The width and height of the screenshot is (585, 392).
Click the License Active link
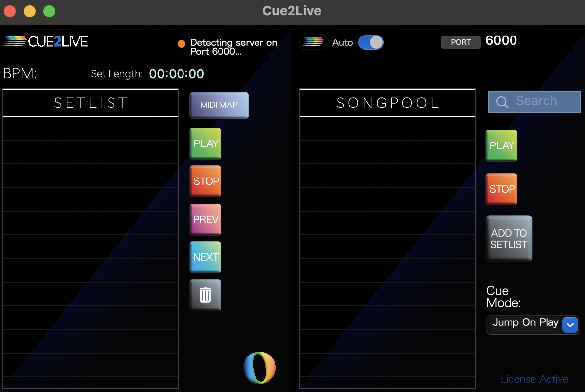pos(534,379)
